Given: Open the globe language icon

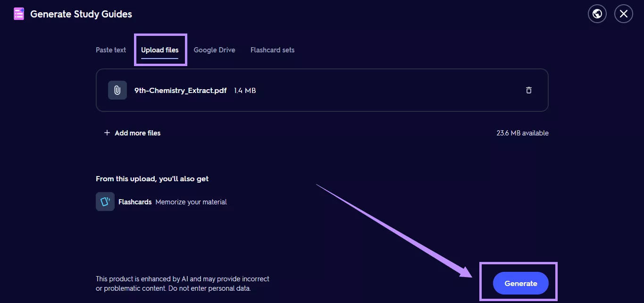Looking at the screenshot, I should (597, 14).
